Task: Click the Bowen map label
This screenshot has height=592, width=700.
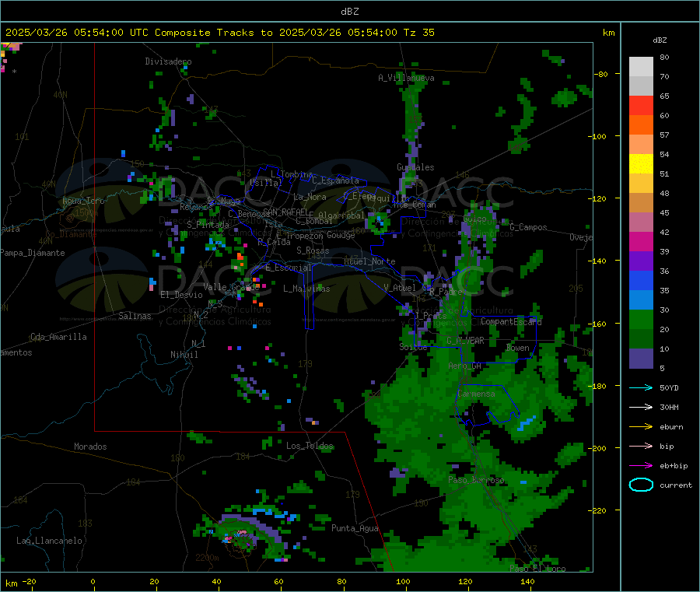Action: click(x=518, y=347)
